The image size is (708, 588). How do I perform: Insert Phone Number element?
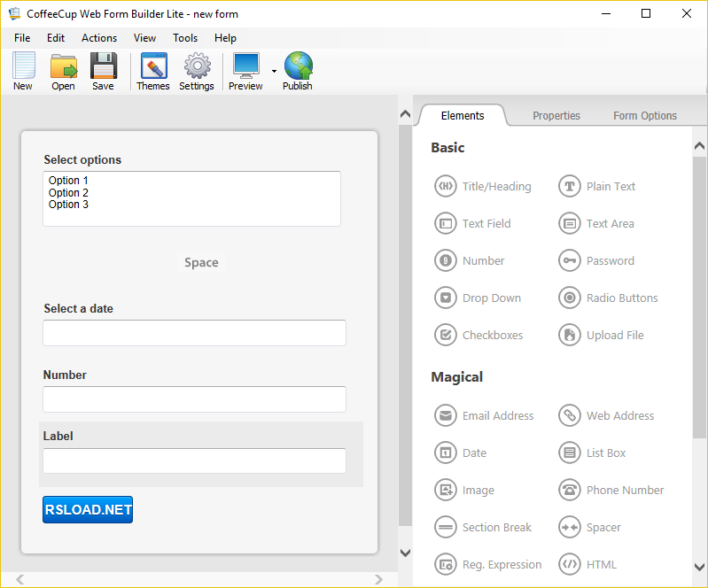click(x=611, y=490)
